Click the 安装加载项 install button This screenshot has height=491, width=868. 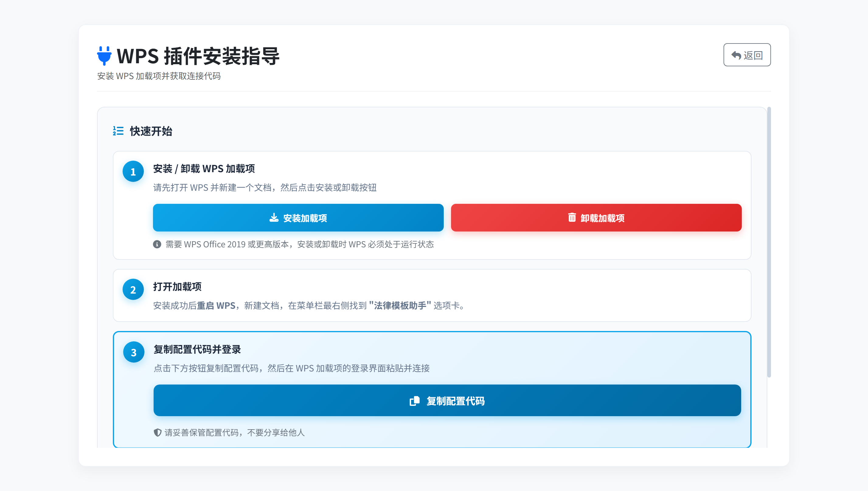298,218
